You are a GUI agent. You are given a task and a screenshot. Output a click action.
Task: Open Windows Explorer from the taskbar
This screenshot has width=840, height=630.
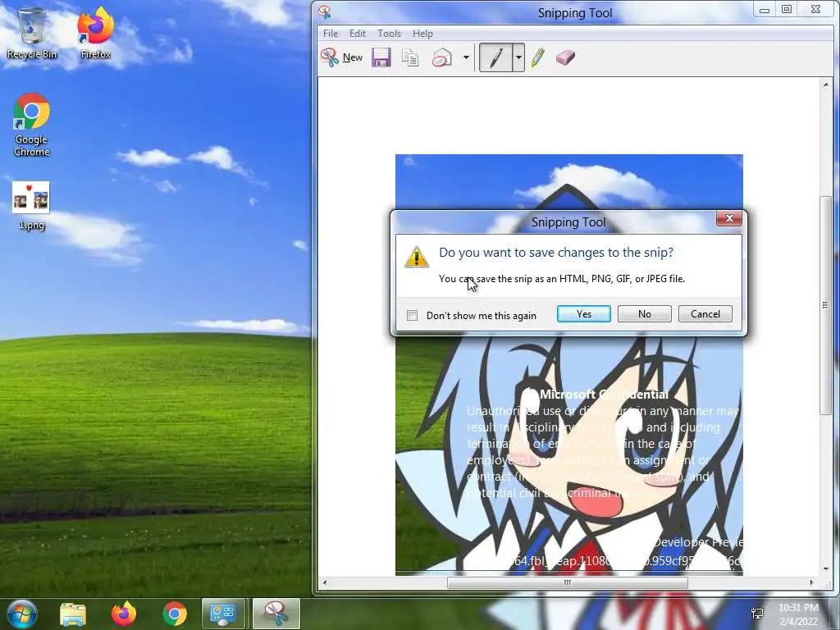coord(73,614)
